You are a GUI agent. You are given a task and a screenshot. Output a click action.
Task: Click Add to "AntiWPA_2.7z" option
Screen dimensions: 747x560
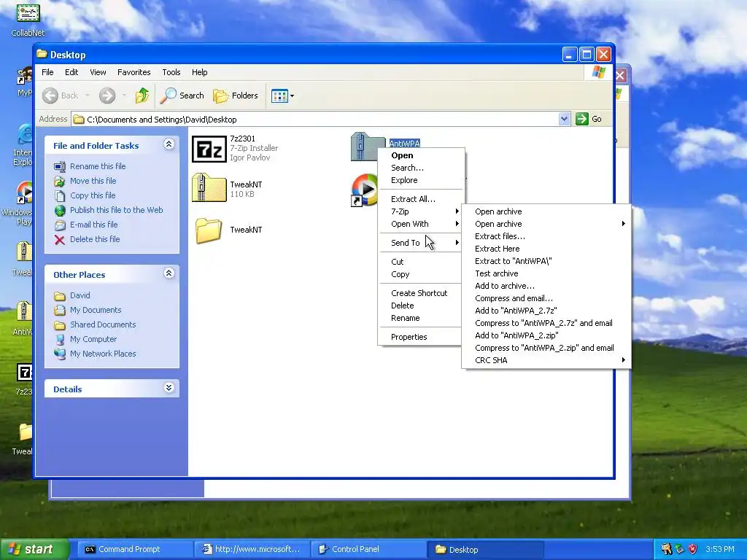tap(546, 311)
